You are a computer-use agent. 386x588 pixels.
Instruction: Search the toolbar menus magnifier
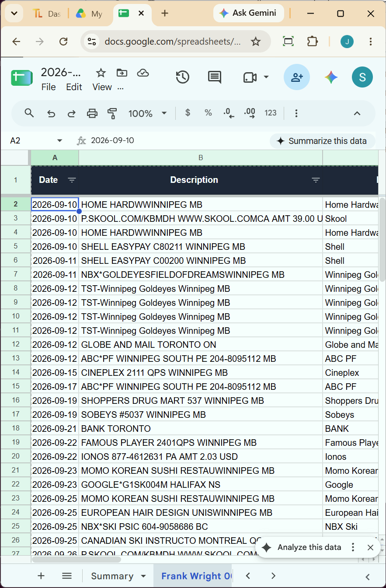29,113
